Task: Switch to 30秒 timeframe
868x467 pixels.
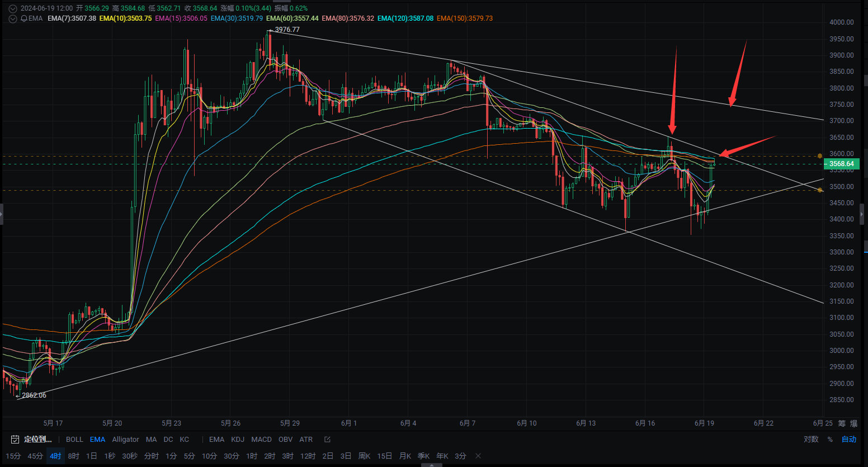Action: (x=130, y=456)
